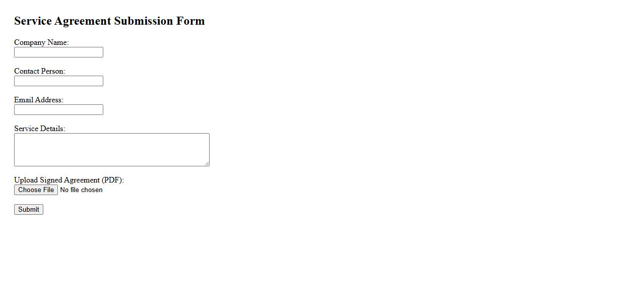Submit the service agreement form
644x303 pixels.
coord(29,210)
